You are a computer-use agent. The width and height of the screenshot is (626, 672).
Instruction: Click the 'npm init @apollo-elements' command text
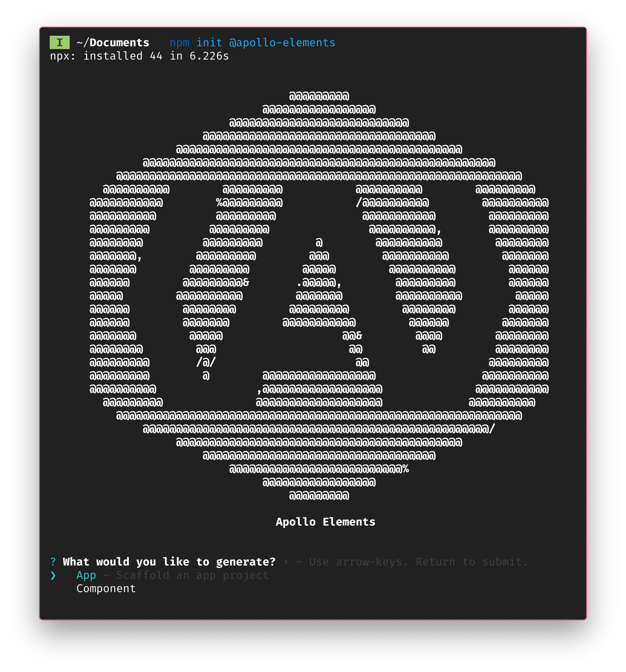click(252, 43)
